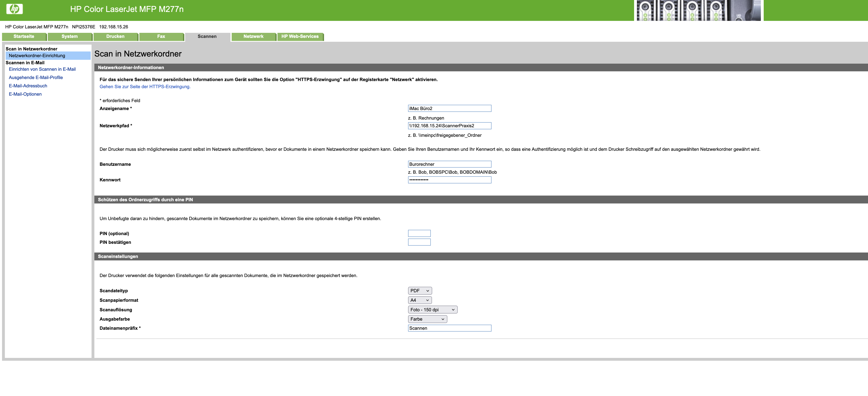This screenshot has height=396, width=868.
Task: Open Ausgehende E-Mail-Profile link
Action: coord(36,78)
